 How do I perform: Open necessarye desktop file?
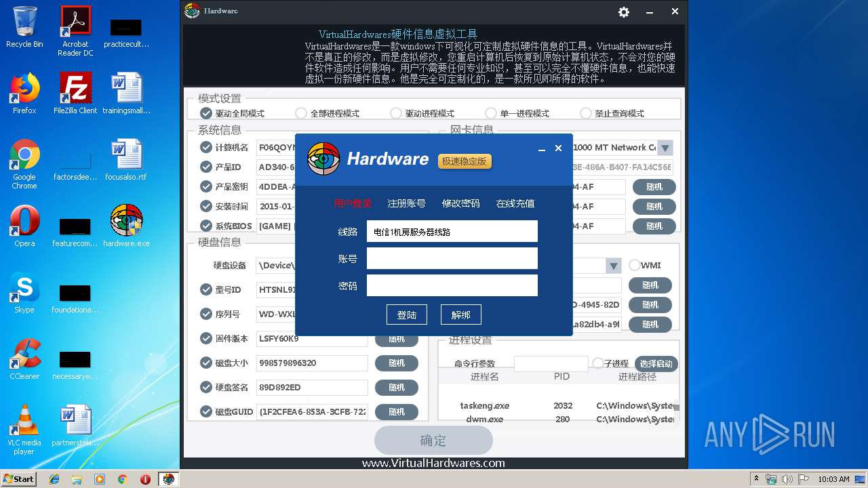click(x=75, y=363)
